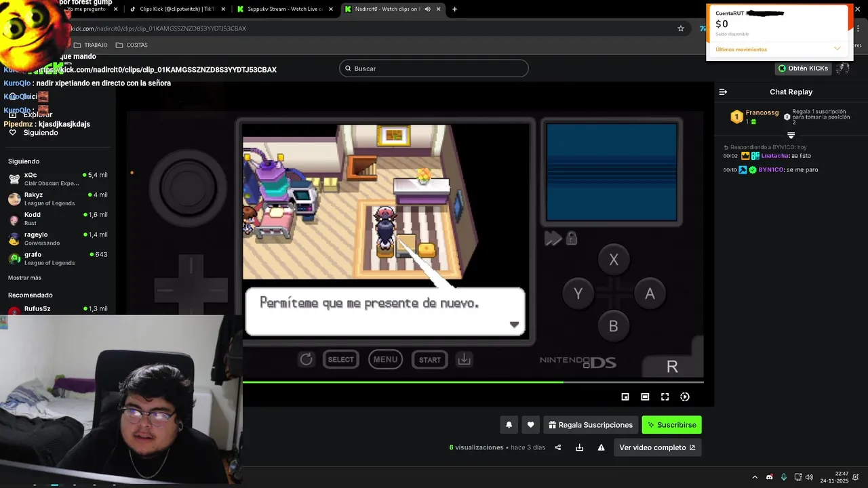Open rageylo channel in the sidebar
Image resolution: width=868 pixels, height=488 pixels.
click(x=58, y=239)
